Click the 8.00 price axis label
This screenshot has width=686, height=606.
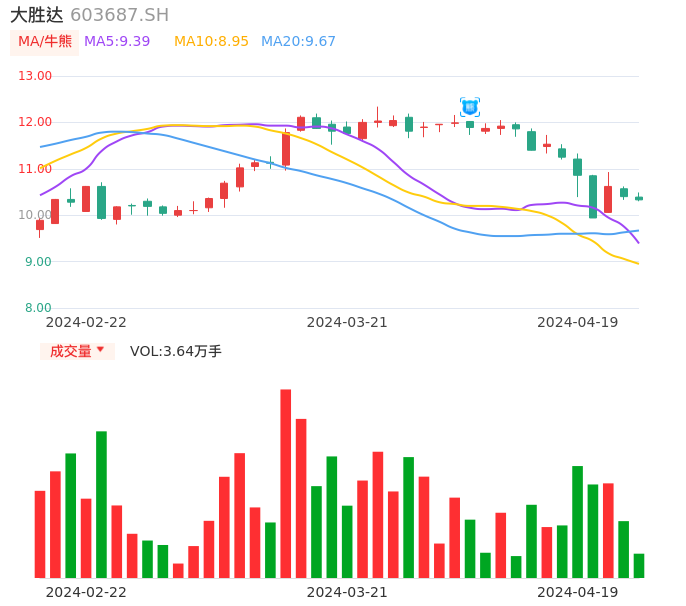coord(38,308)
